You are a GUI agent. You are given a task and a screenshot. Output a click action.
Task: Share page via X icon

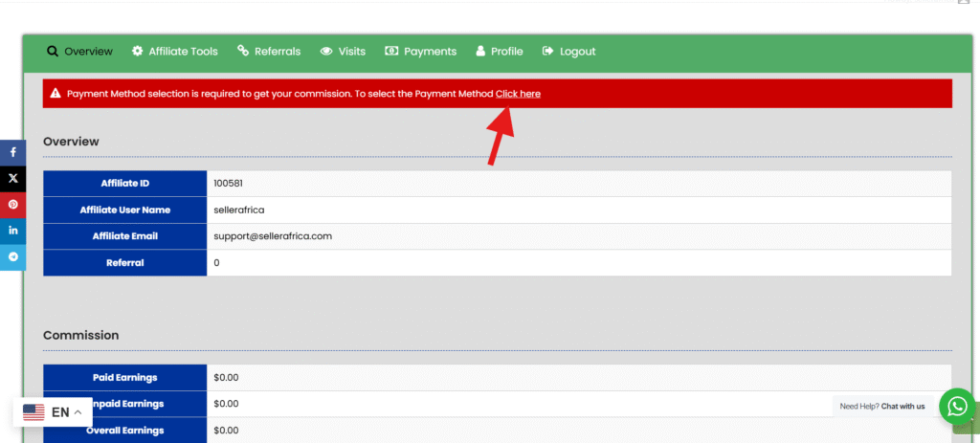pyautogui.click(x=12, y=178)
